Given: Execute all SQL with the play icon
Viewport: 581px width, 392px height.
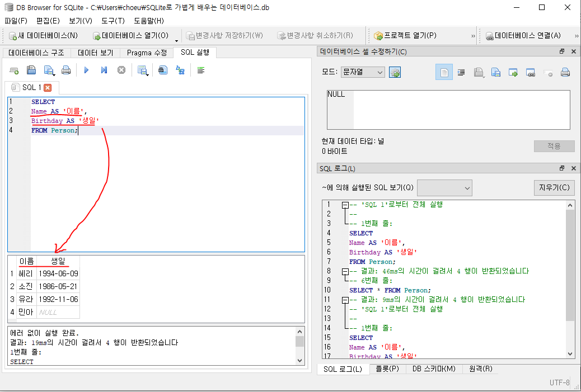Looking at the screenshot, I should (x=86, y=70).
